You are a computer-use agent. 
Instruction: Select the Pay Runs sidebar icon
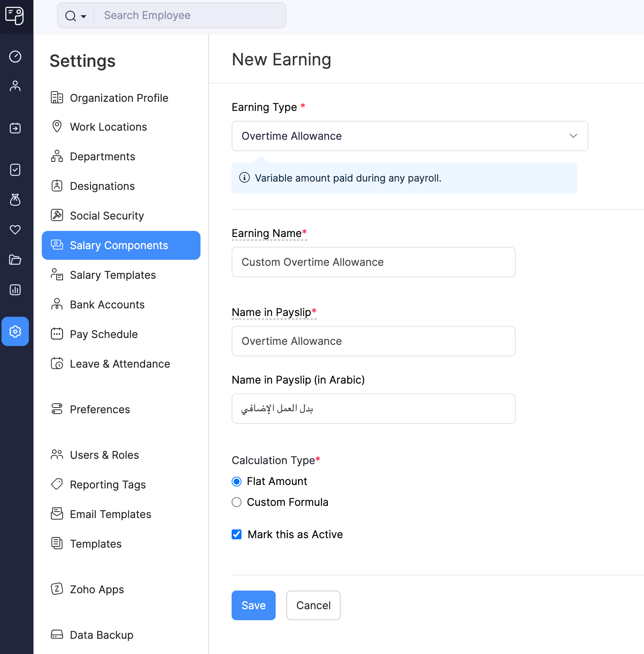point(15,128)
